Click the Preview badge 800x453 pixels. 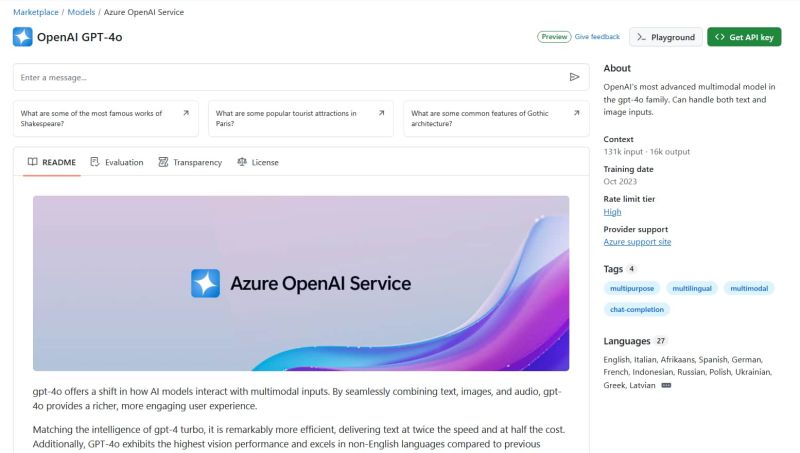click(x=554, y=37)
